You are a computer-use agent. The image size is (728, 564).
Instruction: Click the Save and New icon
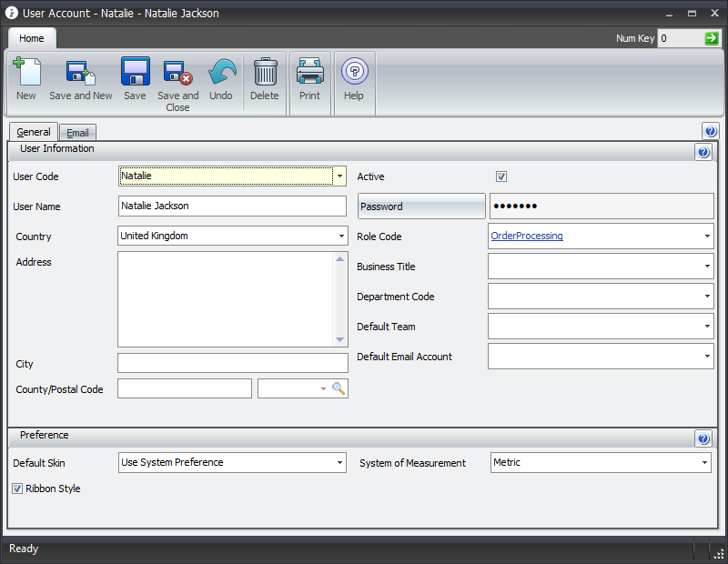click(81, 73)
